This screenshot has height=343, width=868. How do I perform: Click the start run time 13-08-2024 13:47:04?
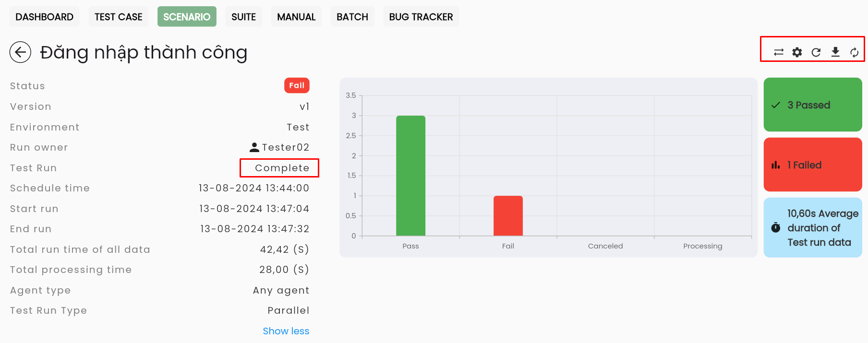click(x=254, y=209)
